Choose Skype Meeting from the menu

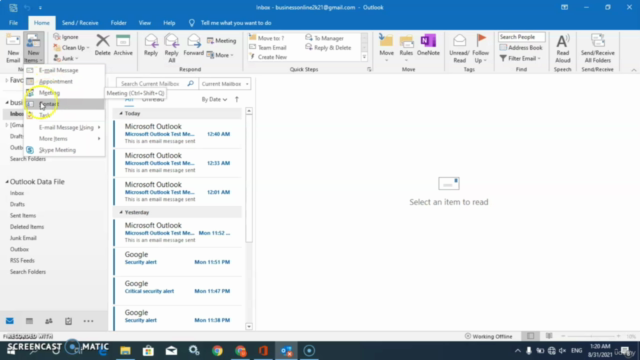coord(64,150)
